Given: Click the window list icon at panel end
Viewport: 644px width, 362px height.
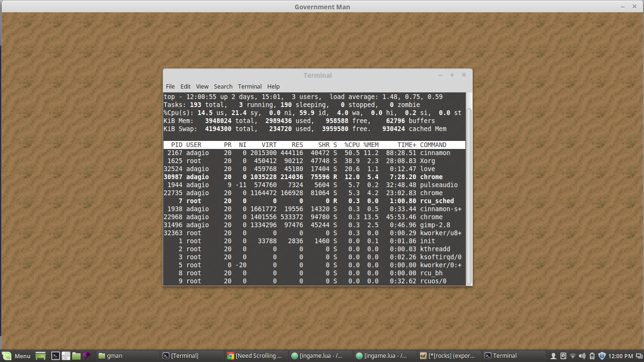Looking at the screenshot, I should tap(639, 356).
